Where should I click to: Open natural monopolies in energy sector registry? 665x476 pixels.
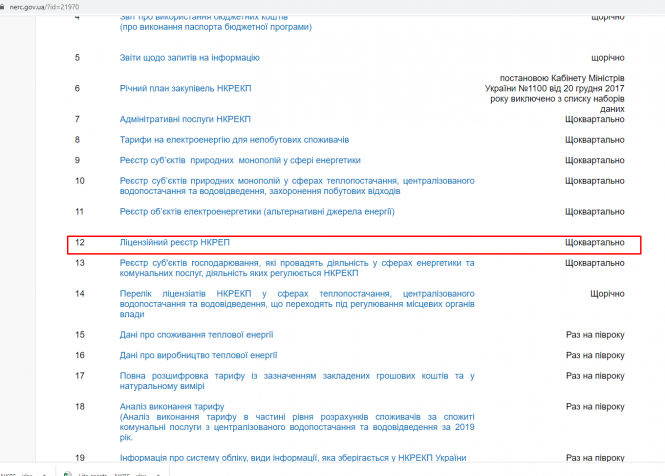[x=240, y=160]
